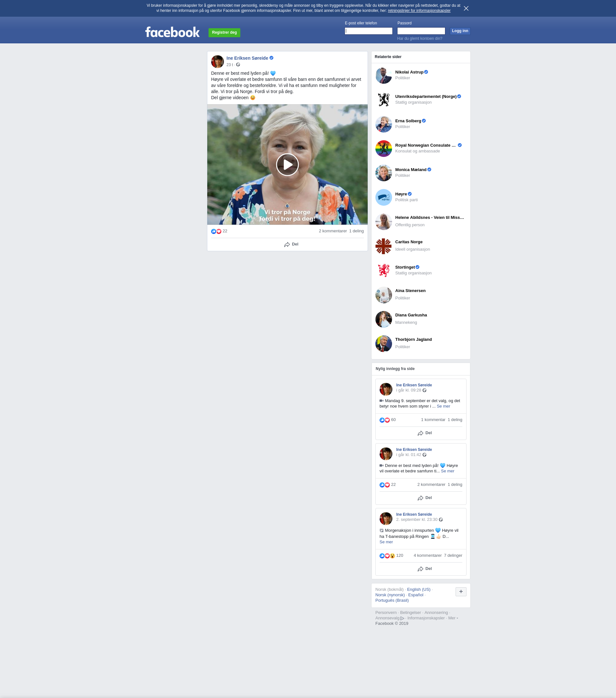The image size is (616, 698).
Task: Click Se mer on Mandag 9. september post
Action: (443, 406)
